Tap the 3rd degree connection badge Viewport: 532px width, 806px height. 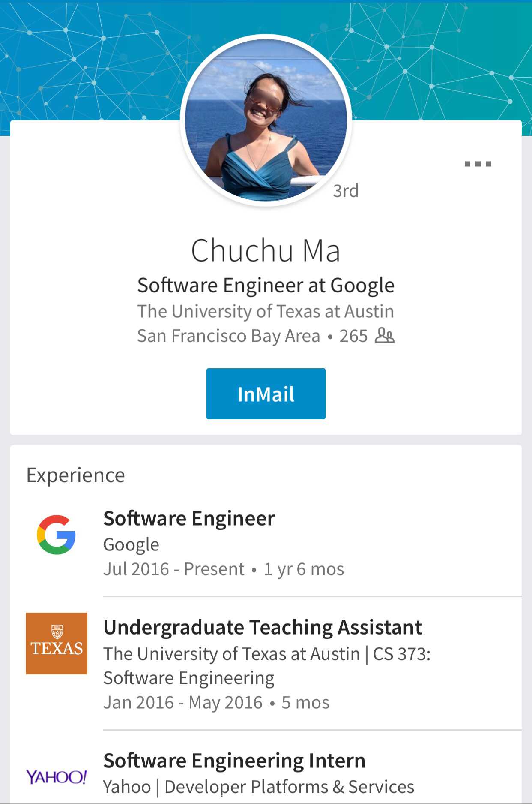coord(346,191)
